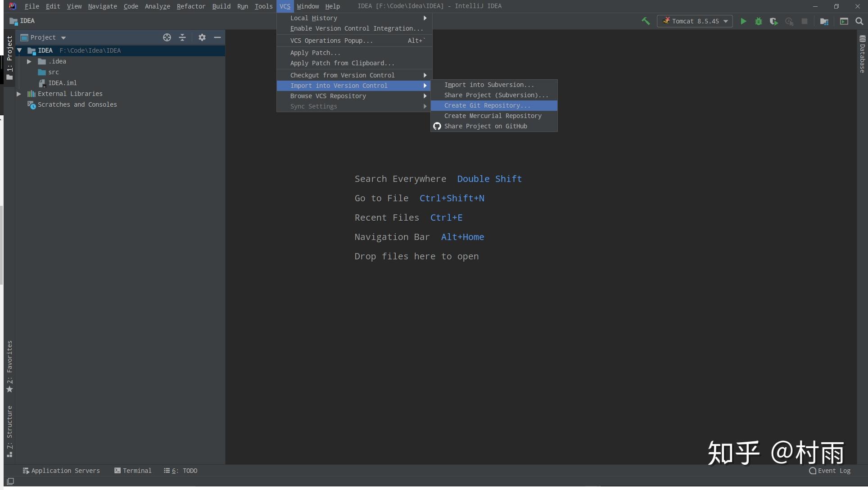Open the Database tool window
868x490 pixels.
tap(862, 56)
